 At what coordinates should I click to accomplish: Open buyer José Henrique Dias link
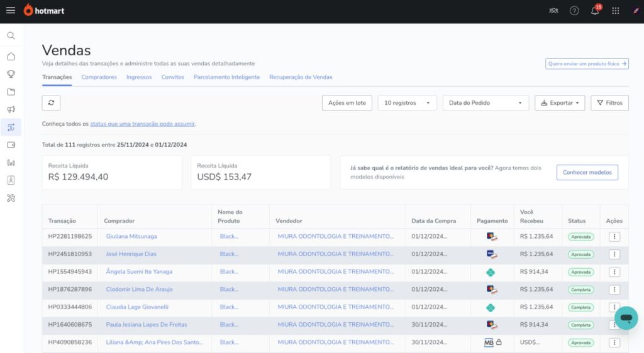click(x=131, y=254)
